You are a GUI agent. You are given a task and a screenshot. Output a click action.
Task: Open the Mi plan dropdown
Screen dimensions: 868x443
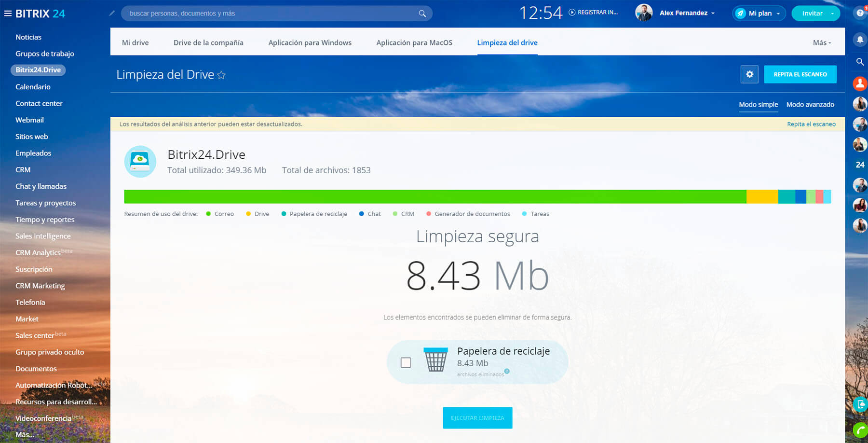(759, 14)
